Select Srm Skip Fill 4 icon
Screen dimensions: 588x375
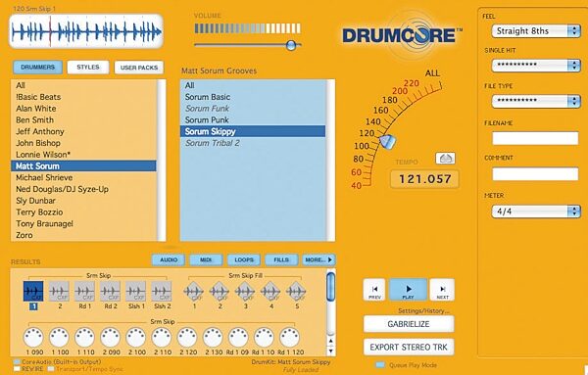270,291
